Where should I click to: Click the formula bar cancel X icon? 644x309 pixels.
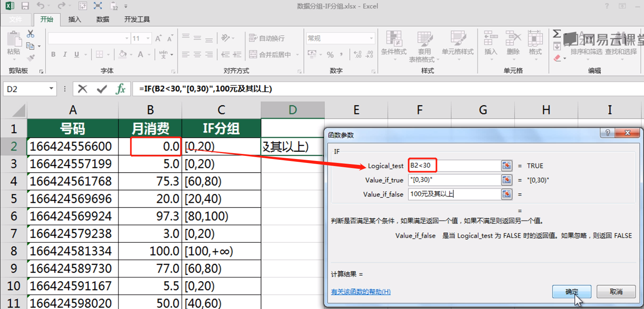(x=83, y=89)
